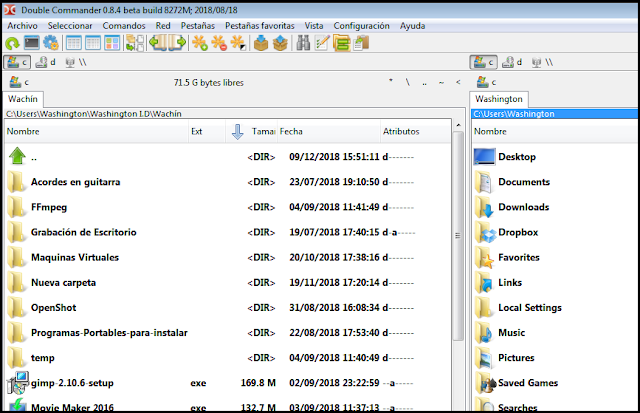Open the terminal from the toolbar
This screenshot has height=413, width=640.
point(31,43)
